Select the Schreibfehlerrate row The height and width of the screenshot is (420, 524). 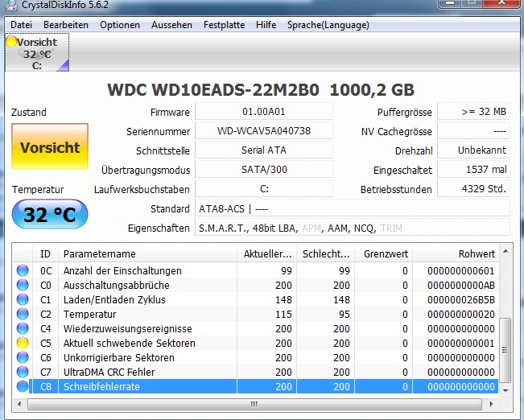point(256,386)
